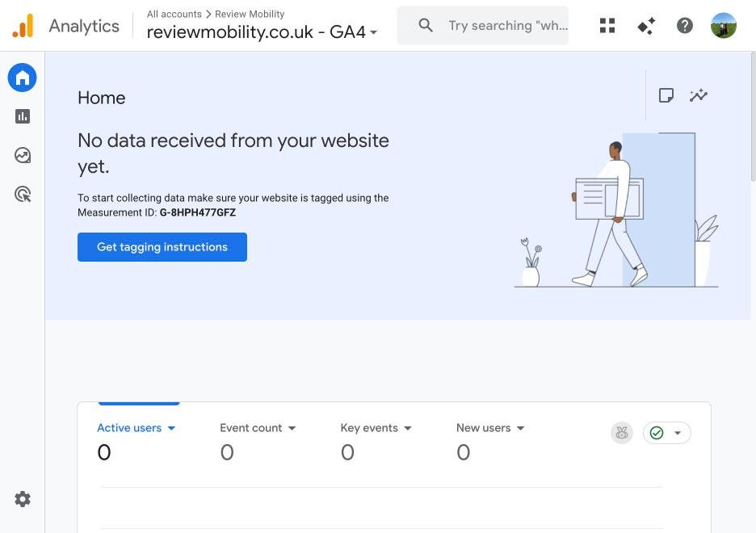Viewport: 756px width, 533px height.
Task: Click the milestone badge icon above the metrics
Action: [x=621, y=432]
